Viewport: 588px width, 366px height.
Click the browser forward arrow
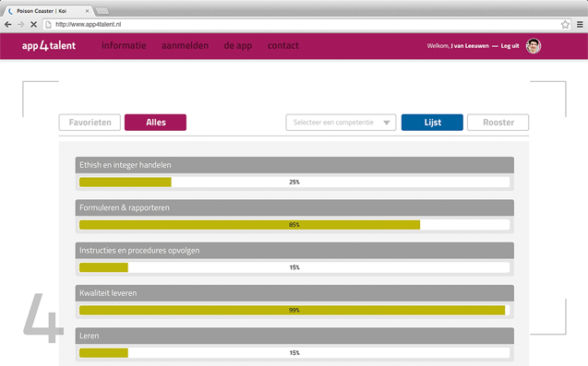click(x=21, y=24)
